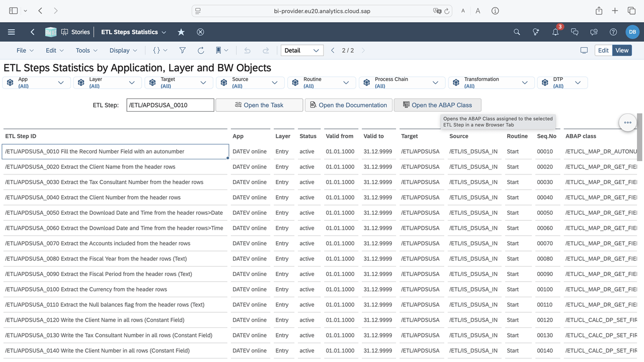This screenshot has width=644, height=362.
Task: Switch to Edit mode
Action: point(603,50)
